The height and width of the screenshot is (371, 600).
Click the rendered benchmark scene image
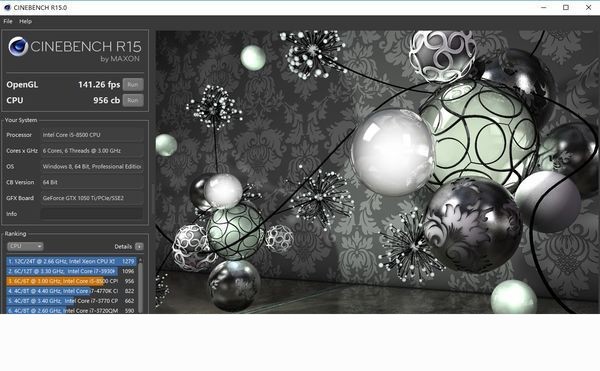[x=377, y=172]
